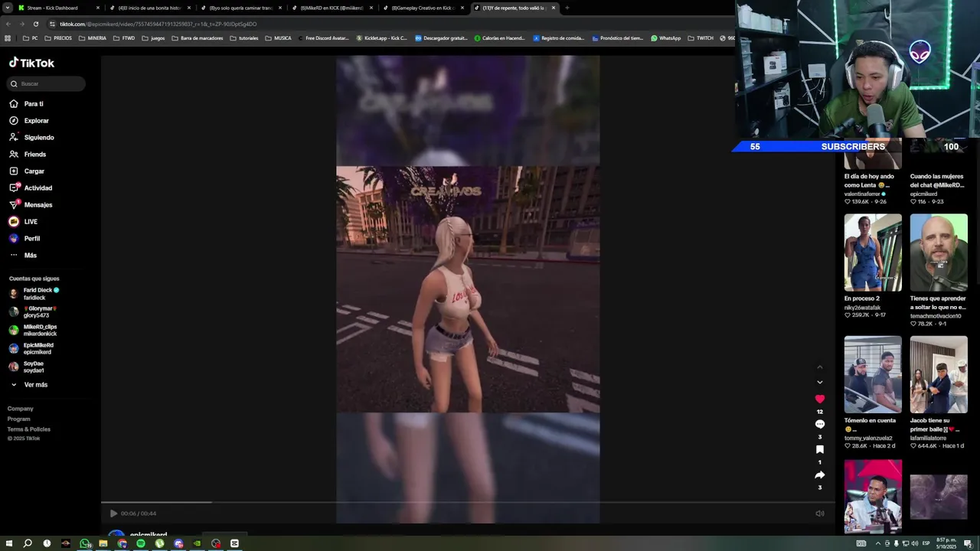Open MUSICA bookmark folder
This screenshot has height=551, width=980.
278,38
